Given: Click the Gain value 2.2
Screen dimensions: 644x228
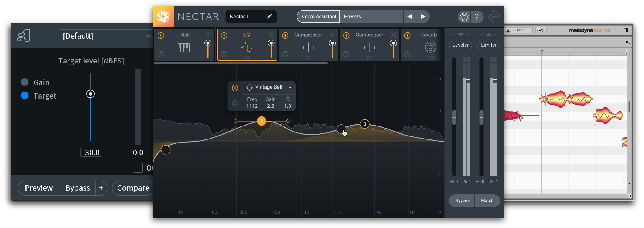Looking at the screenshot, I should click(x=271, y=106).
